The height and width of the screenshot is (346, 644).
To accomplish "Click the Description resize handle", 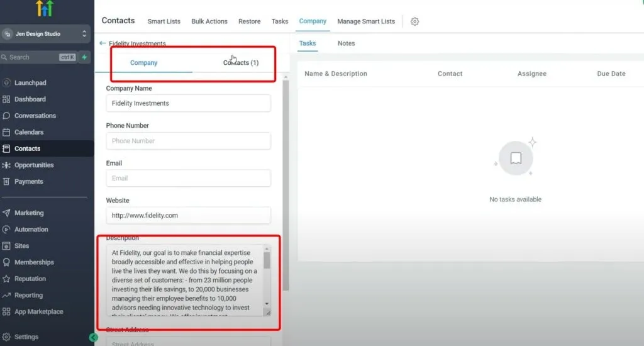I will pyautogui.click(x=268, y=313).
